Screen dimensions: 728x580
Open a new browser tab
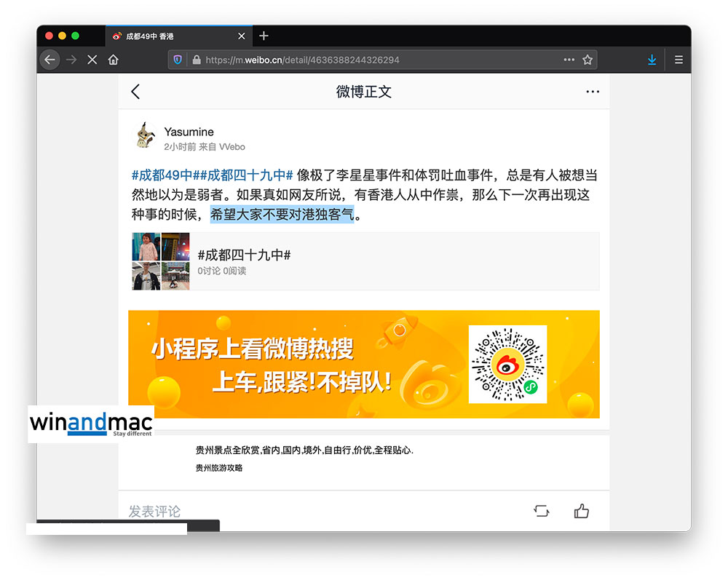click(264, 36)
